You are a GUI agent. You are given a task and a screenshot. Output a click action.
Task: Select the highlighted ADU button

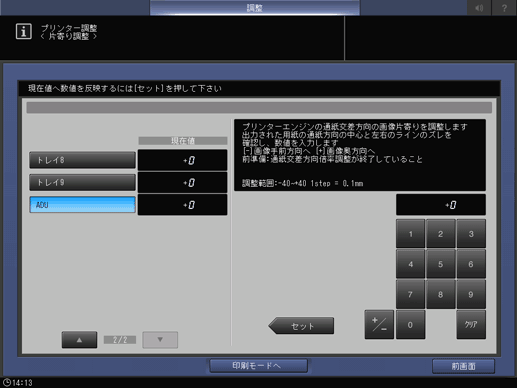[82, 205]
